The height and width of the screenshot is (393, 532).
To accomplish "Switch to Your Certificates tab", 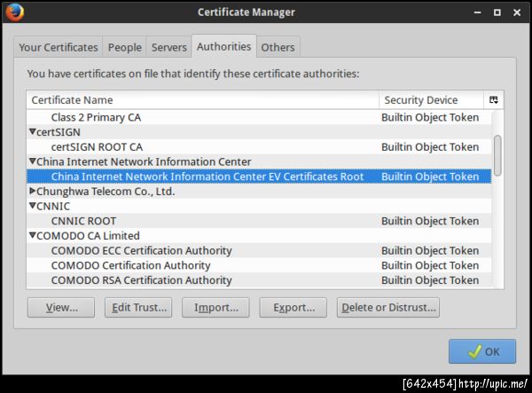I will (58, 47).
